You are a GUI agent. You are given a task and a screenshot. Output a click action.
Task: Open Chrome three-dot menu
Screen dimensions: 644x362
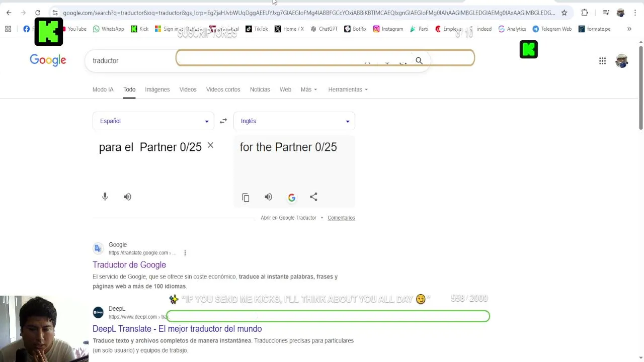click(635, 13)
